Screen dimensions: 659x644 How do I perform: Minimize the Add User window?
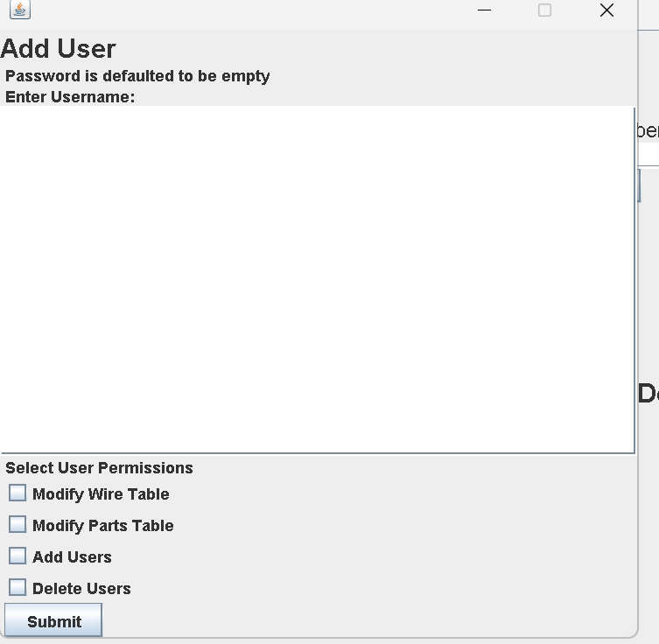[x=484, y=10]
